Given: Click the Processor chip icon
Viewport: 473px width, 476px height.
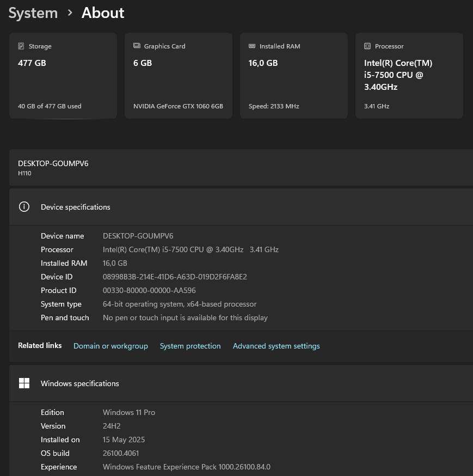Looking at the screenshot, I should click(367, 46).
